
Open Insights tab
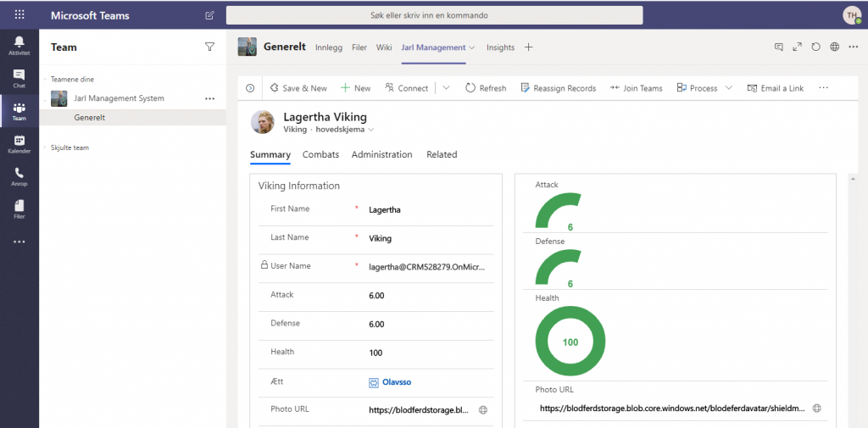coord(500,47)
